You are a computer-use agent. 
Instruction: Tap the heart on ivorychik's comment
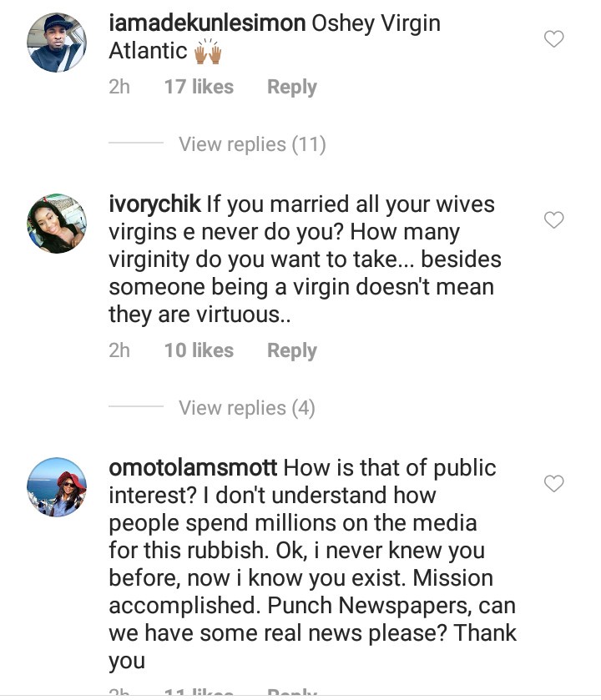click(x=553, y=219)
